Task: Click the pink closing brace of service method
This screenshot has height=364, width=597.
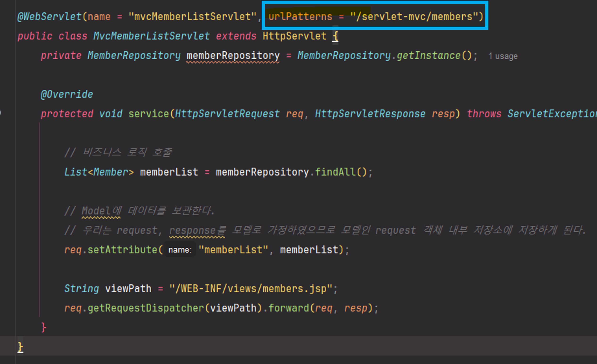Action: coord(44,327)
